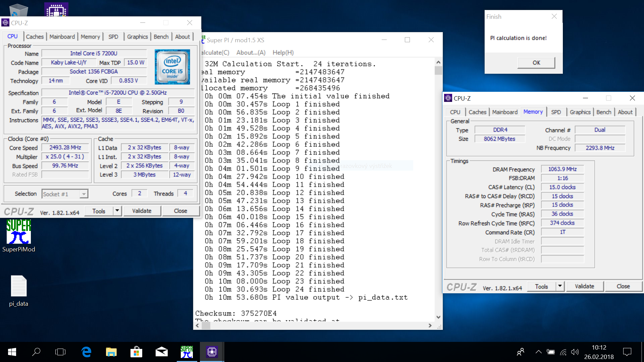
Task: Open Graphics tab in left CPU-Z
Action: pyautogui.click(x=138, y=37)
